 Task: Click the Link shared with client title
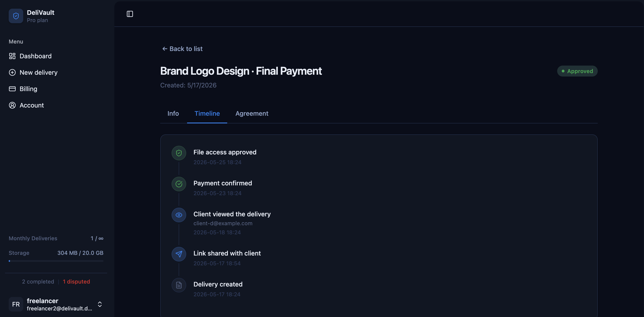pyautogui.click(x=227, y=253)
